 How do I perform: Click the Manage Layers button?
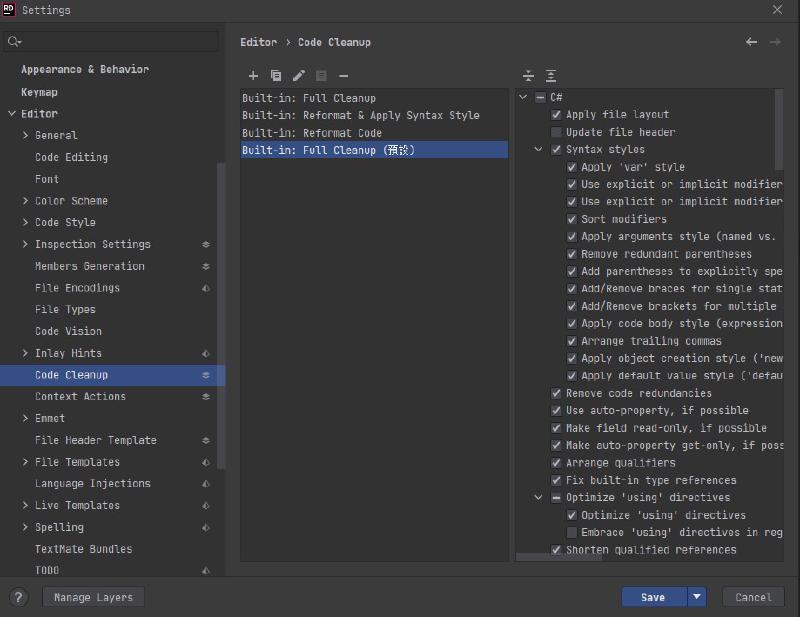93,597
